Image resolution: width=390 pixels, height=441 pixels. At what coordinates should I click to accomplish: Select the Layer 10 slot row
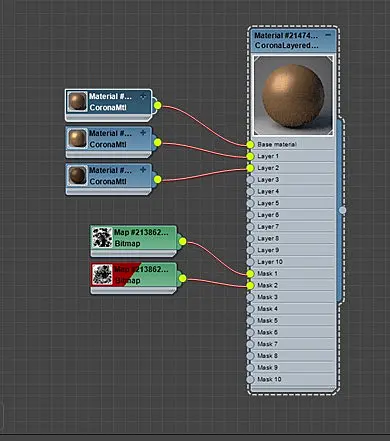[x=292, y=262]
